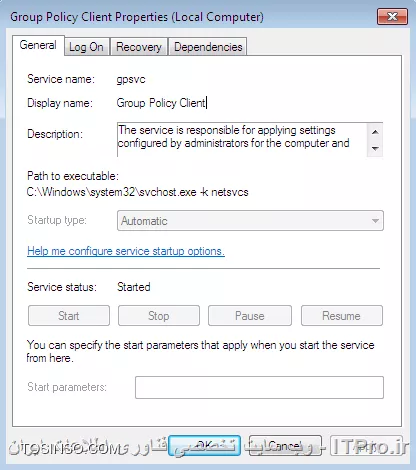
Task: Click description scrollbar up arrow
Action: pos(375,132)
